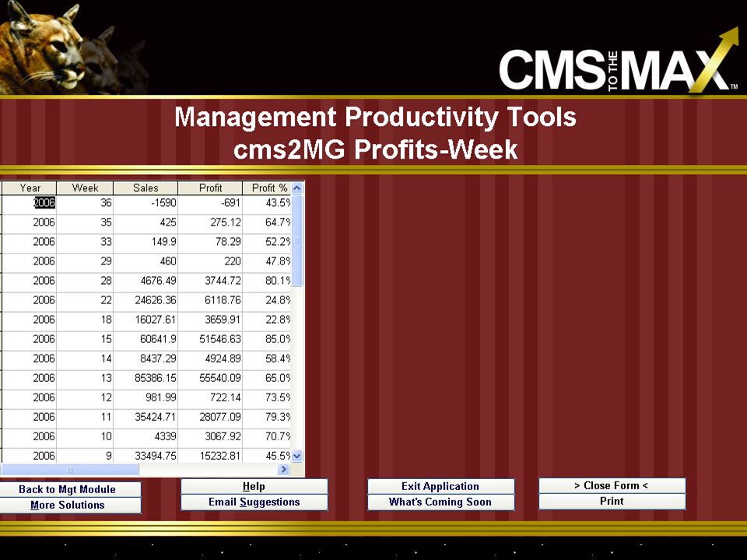This screenshot has width=747, height=560.
Task: Click the Profit column header
Action: click(x=210, y=188)
